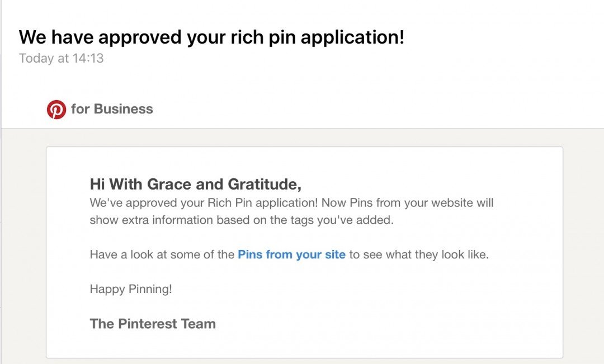Click the email subject heading about rich pin approval
The width and height of the screenshot is (604, 364).
click(211, 37)
